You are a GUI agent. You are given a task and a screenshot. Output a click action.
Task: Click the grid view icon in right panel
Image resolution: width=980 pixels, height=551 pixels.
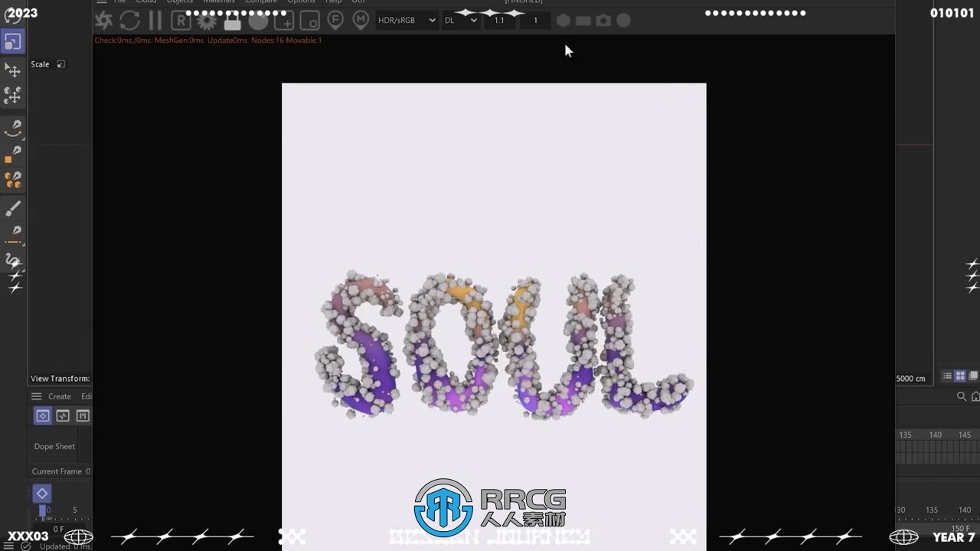(960, 376)
